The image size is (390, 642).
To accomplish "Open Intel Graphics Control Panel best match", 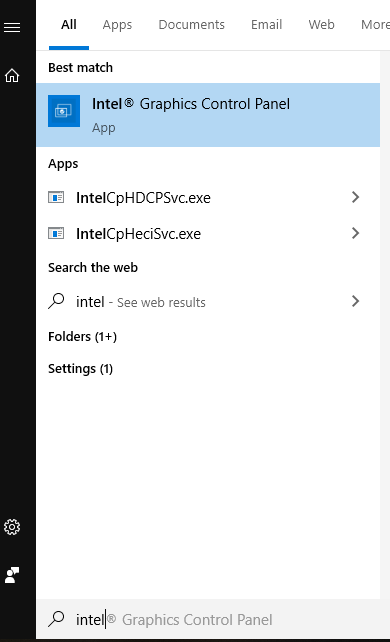I will pos(208,115).
